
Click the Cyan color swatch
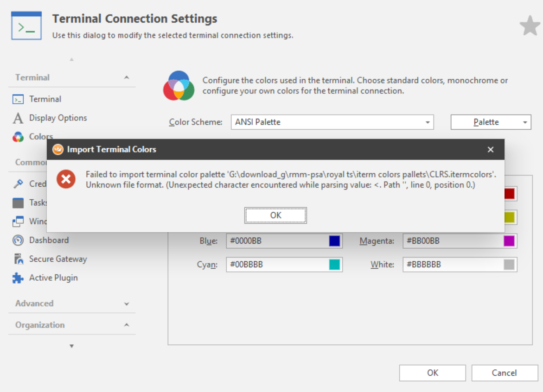(x=334, y=265)
